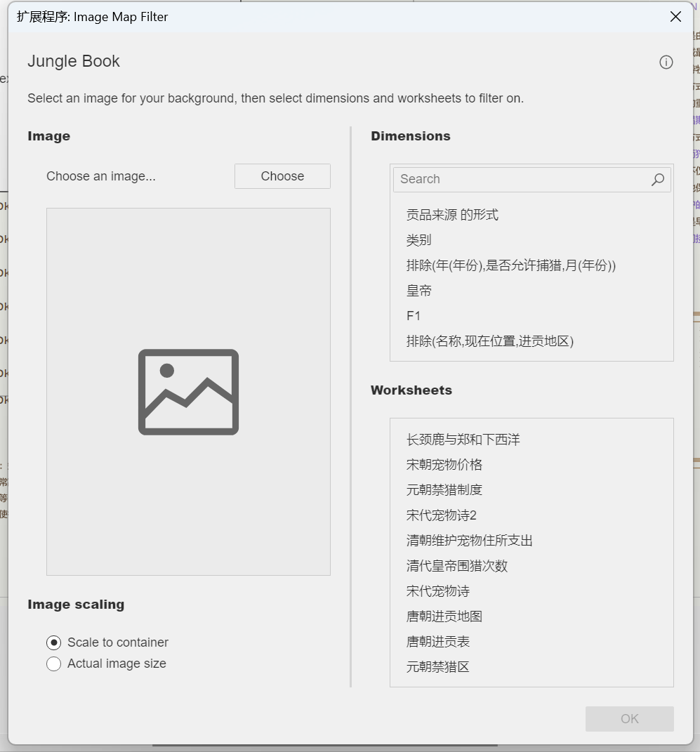Select the 类别 dimension

pos(418,240)
